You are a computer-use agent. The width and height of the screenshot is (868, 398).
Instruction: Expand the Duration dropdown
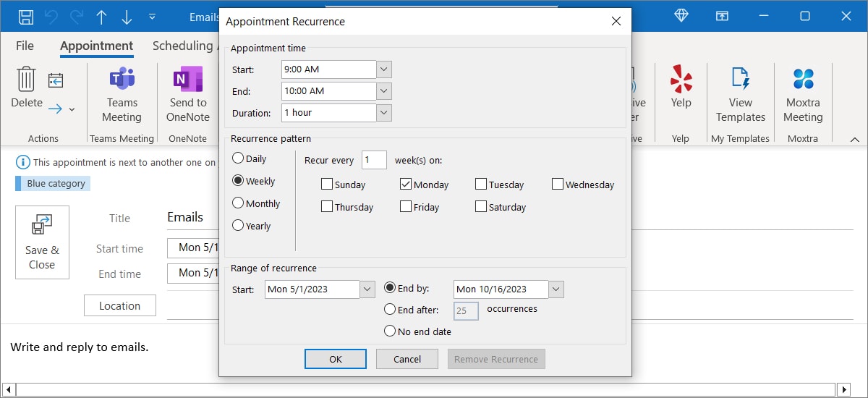click(x=384, y=113)
